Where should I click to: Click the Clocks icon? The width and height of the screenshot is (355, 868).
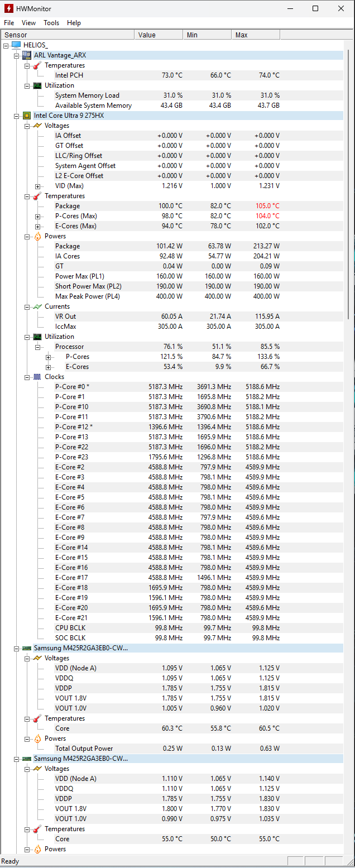37,377
